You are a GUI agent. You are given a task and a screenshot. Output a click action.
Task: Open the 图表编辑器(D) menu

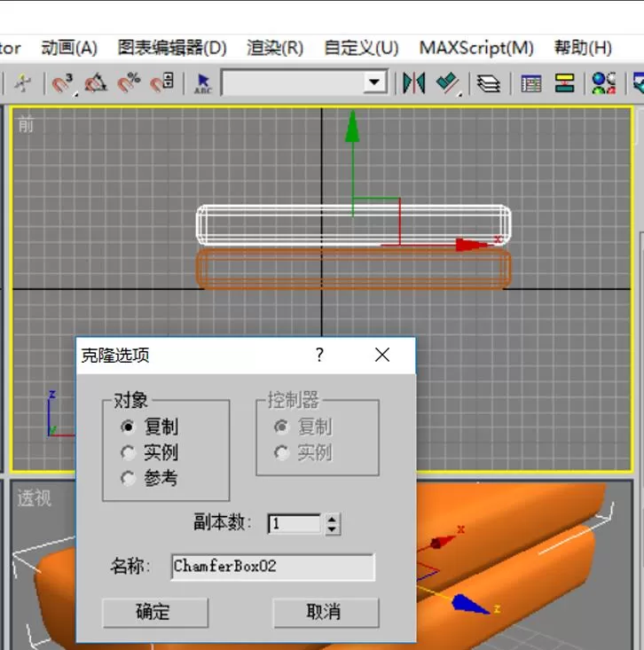172,48
